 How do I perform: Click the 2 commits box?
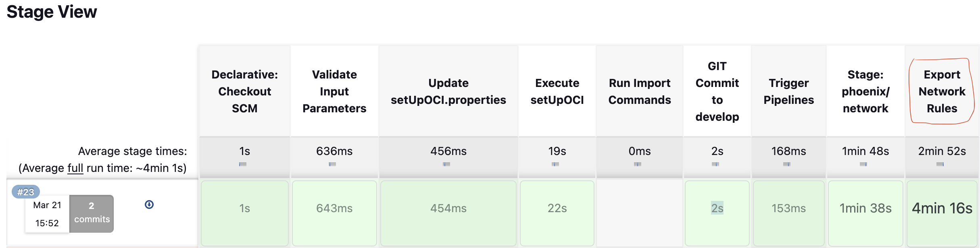click(x=92, y=213)
